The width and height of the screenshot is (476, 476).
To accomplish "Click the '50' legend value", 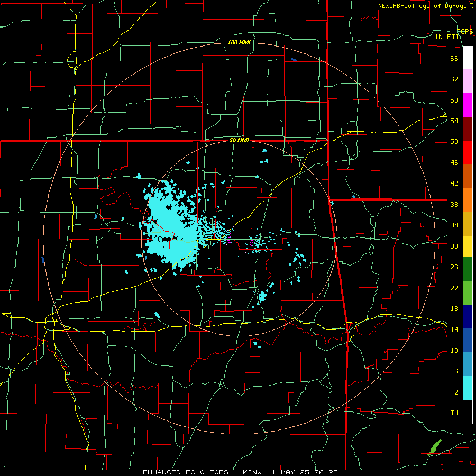I will click(x=454, y=142).
